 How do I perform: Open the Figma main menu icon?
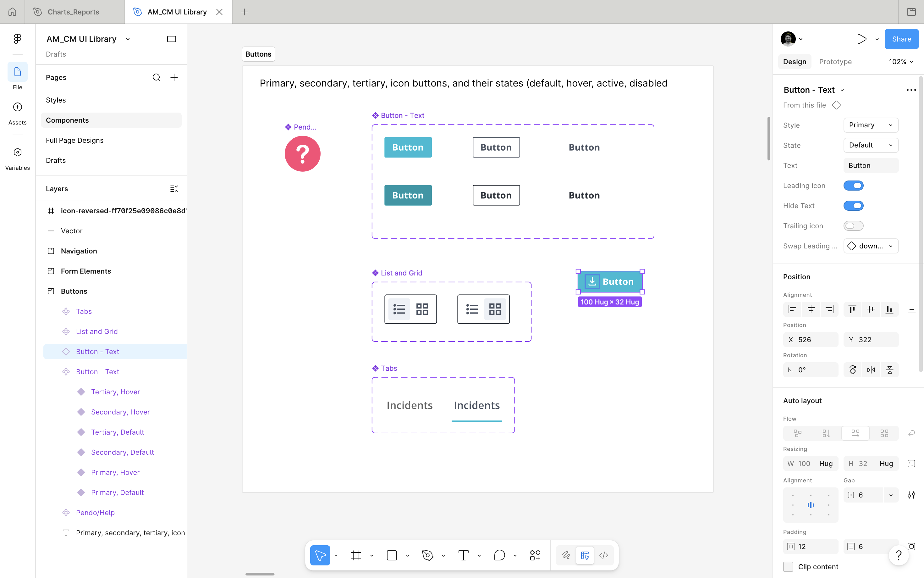pyautogui.click(x=17, y=39)
